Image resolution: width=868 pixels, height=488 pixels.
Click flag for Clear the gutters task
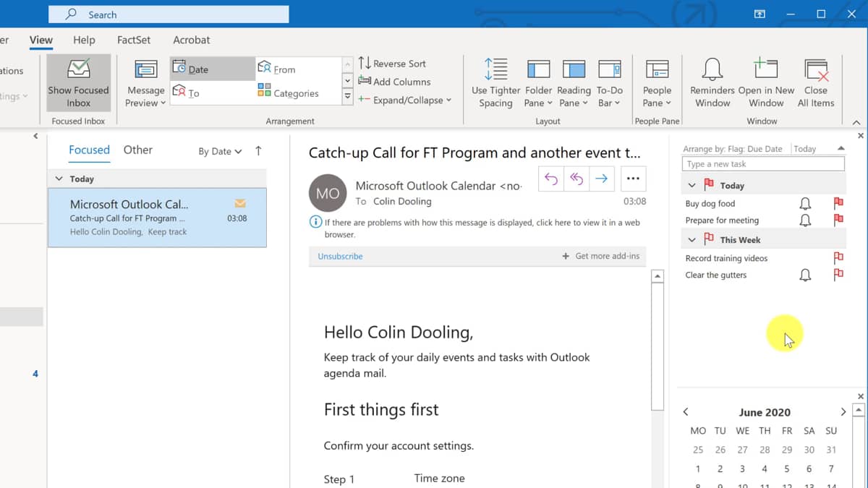coord(838,275)
